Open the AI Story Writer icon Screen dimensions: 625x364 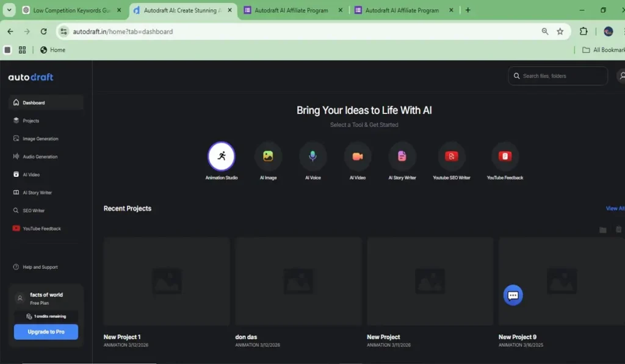pyautogui.click(x=402, y=156)
